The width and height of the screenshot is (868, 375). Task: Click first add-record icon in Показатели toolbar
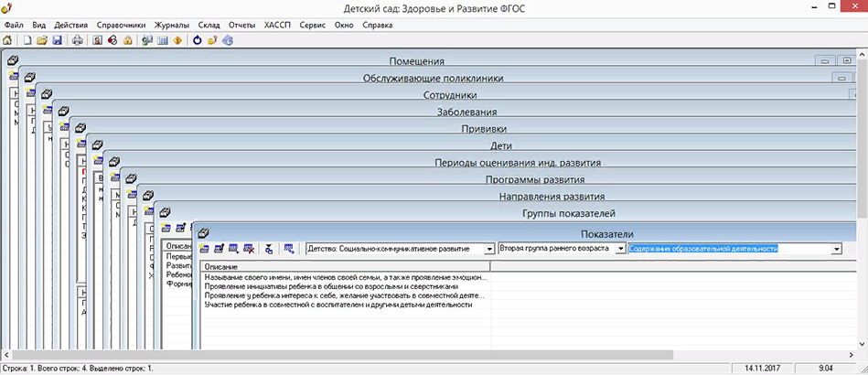pyautogui.click(x=203, y=249)
